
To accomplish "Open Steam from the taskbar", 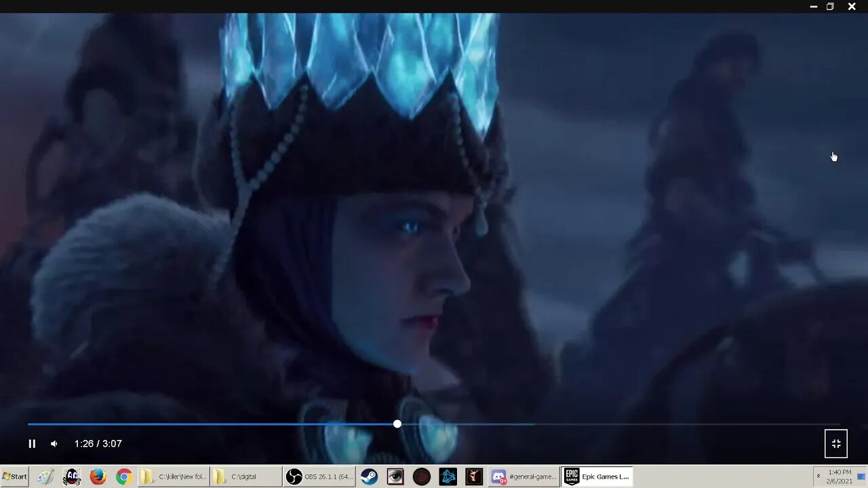I will coord(369,476).
